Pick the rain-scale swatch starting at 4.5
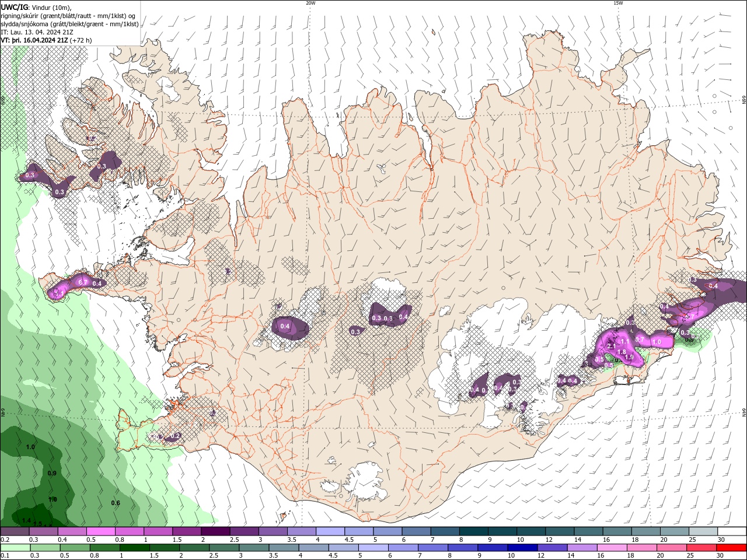Viewport: 747px width, 560px height. 343,548
